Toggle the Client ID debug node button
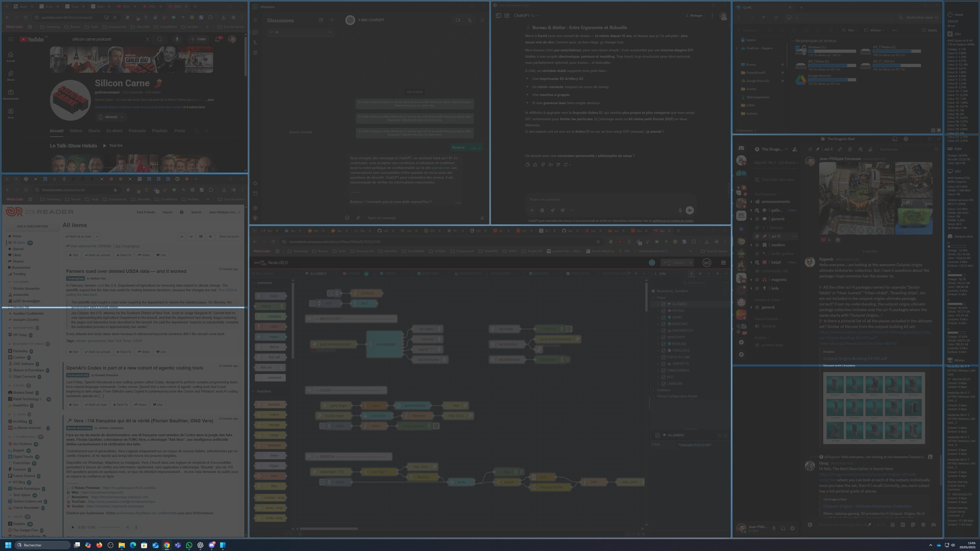980x551 pixels. (569, 329)
